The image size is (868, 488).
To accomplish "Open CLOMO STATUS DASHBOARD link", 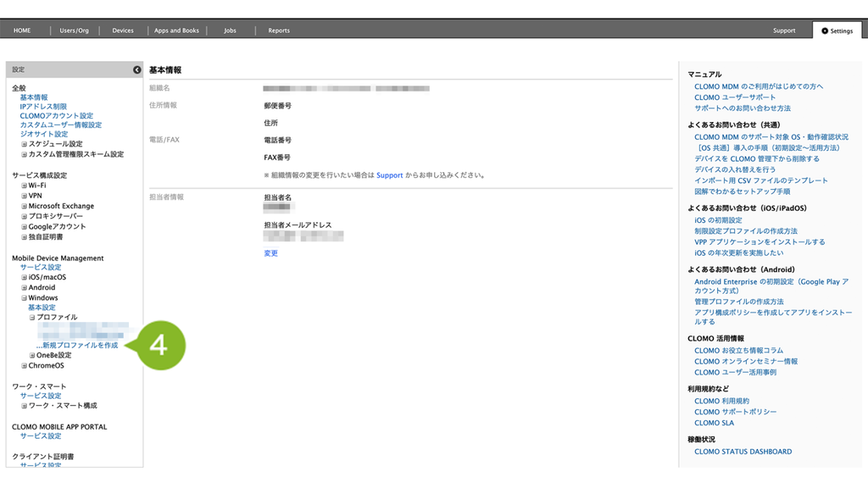I will pos(743,452).
